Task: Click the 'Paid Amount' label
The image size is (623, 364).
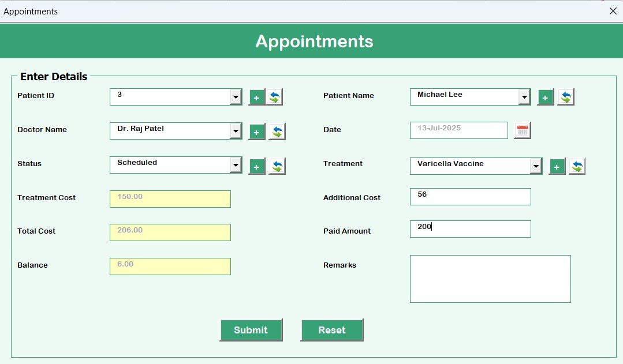Action: pyautogui.click(x=347, y=231)
